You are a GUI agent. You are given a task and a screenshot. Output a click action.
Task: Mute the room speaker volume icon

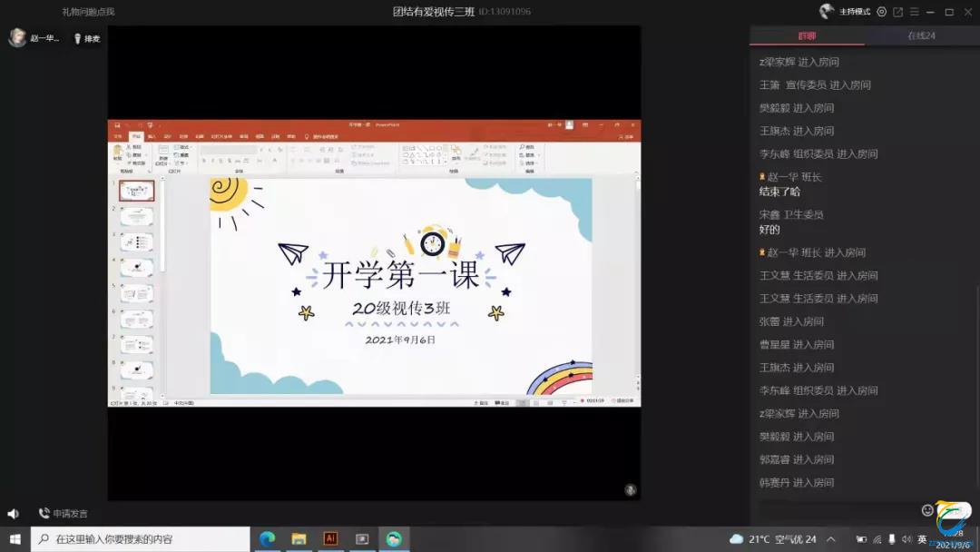(13, 514)
